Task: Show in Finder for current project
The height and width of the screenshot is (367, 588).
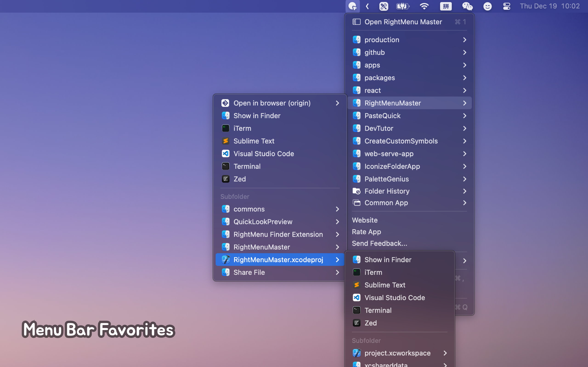Action: click(388, 259)
